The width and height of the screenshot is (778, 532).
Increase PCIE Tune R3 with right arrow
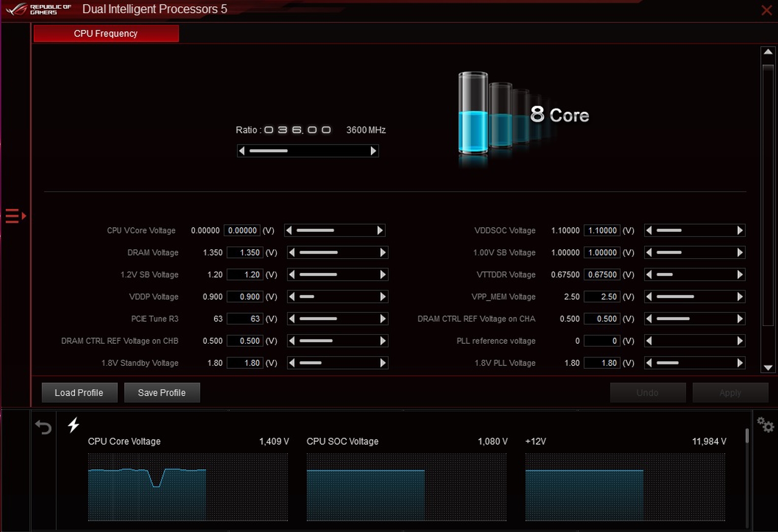[383, 319]
